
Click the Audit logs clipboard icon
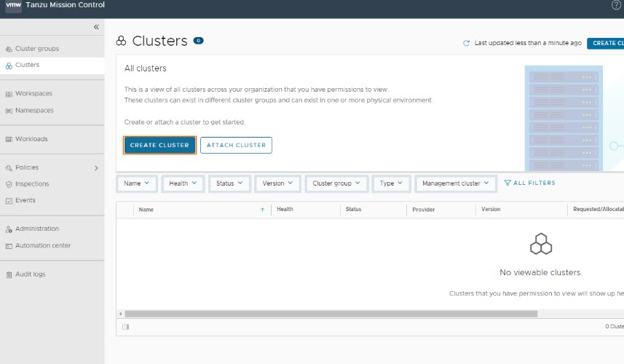(9, 275)
